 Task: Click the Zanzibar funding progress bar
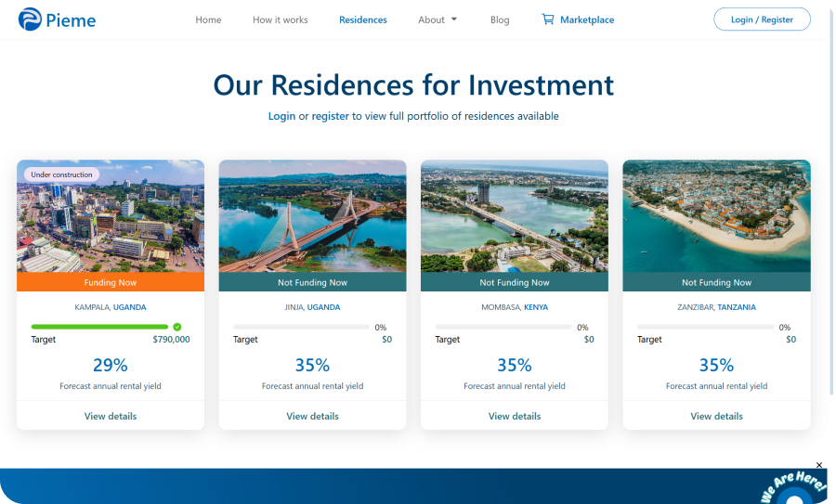pos(705,327)
